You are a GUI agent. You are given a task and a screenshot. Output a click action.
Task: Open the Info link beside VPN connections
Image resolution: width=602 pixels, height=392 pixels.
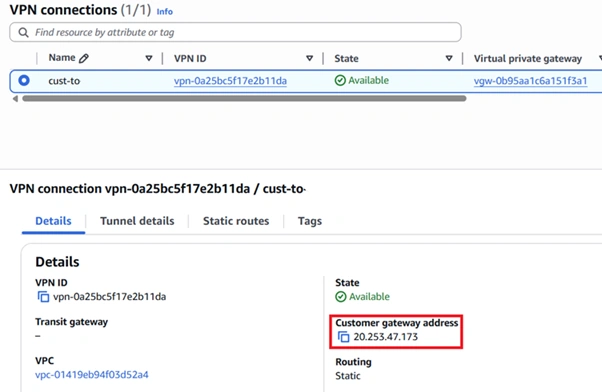(165, 12)
